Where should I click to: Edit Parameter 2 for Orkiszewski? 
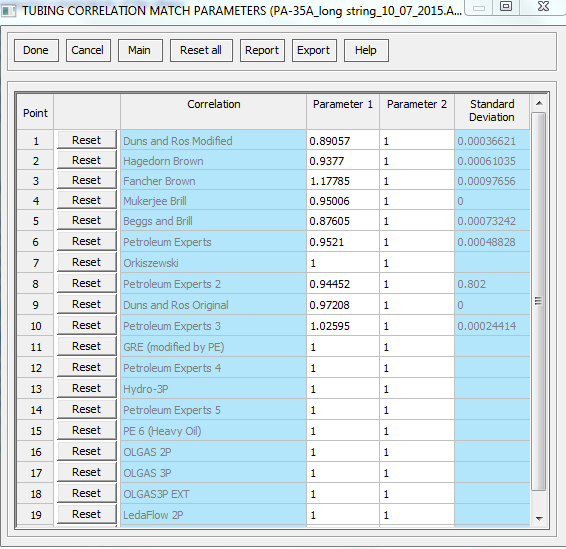tap(417, 263)
